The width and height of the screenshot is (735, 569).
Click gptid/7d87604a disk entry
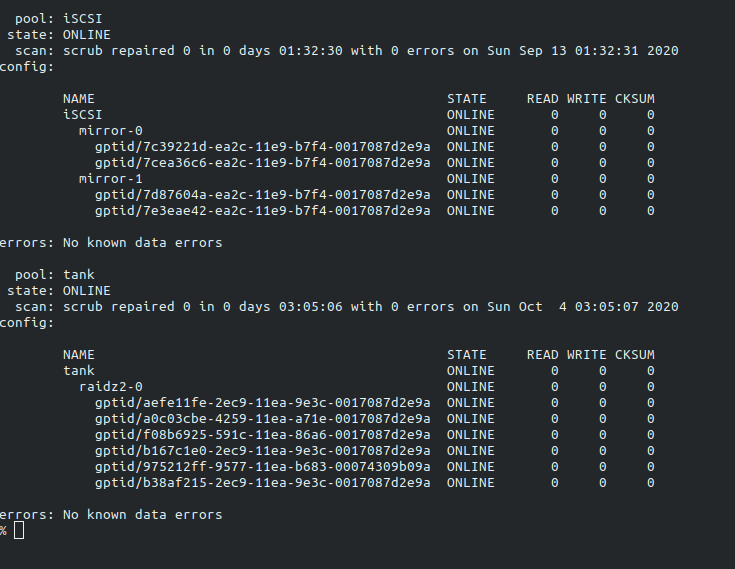pyautogui.click(x=262, y=195)
